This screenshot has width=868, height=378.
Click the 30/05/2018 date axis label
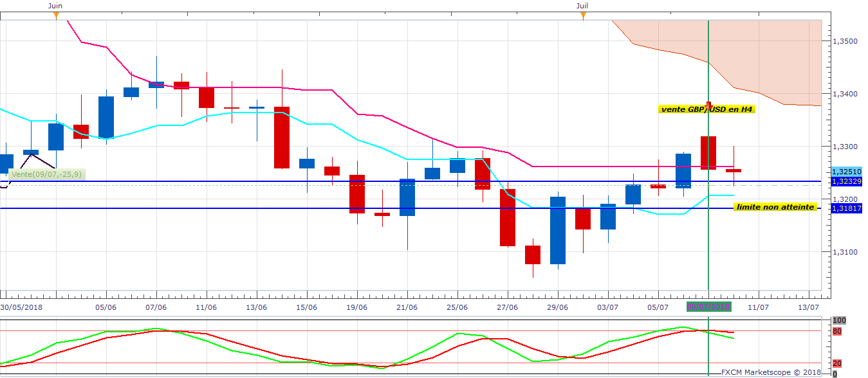click(x=21, y=307)
